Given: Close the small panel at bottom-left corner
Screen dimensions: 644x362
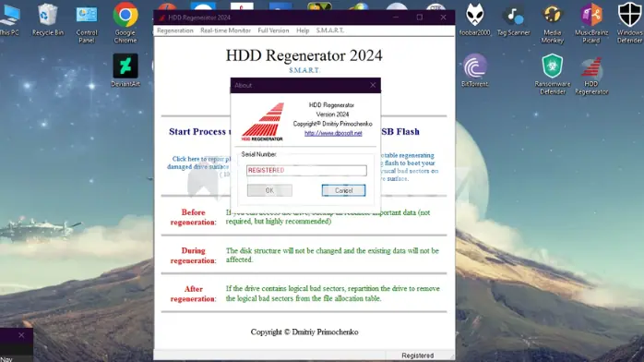Looking at the screenshot, I should 21,335.
